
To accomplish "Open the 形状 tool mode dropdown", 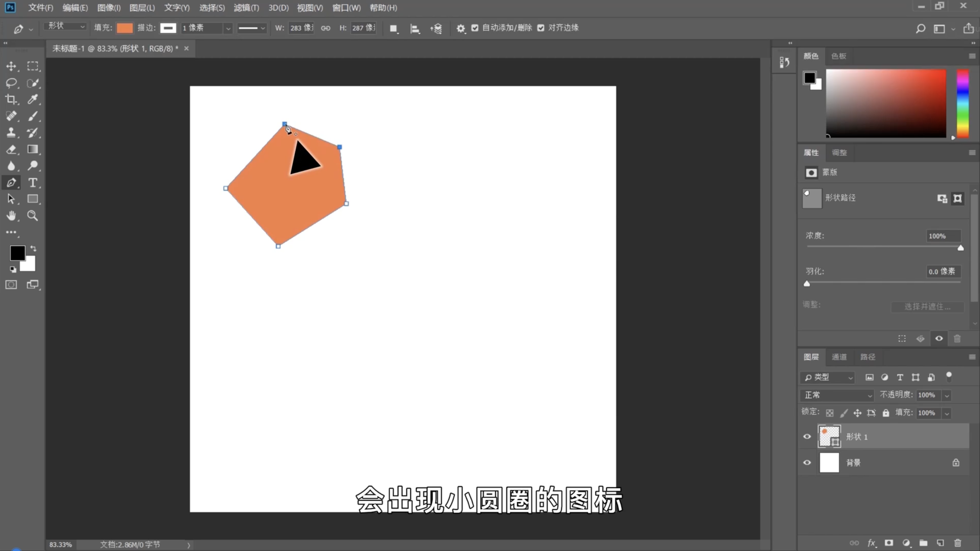I will tap(66, 26).
